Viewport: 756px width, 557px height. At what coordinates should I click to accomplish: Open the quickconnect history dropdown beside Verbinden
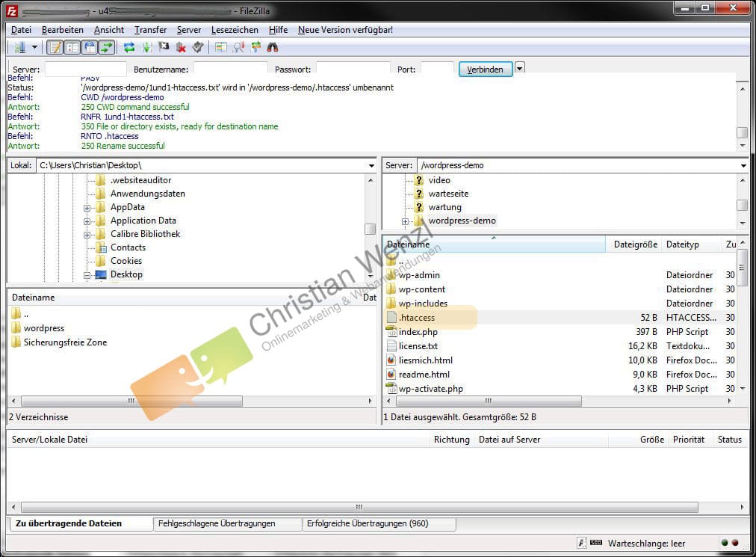pyautogui.click(x=519, y=68)
